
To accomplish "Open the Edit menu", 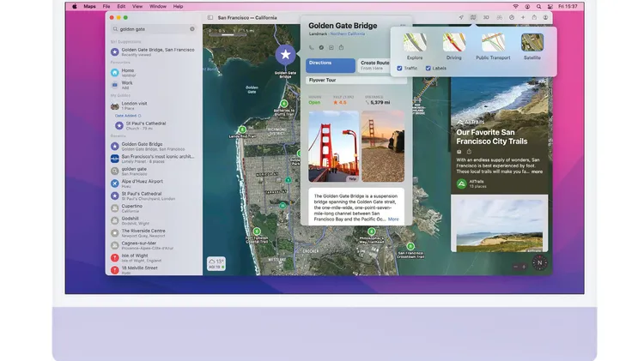I will (x=121, y=7).
